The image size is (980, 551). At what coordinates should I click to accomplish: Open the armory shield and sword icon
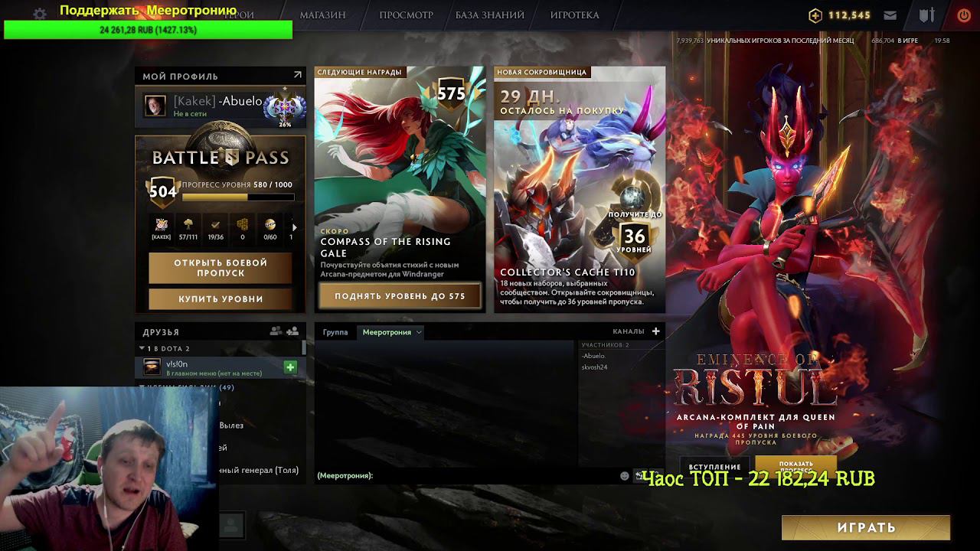coord(927,15)
